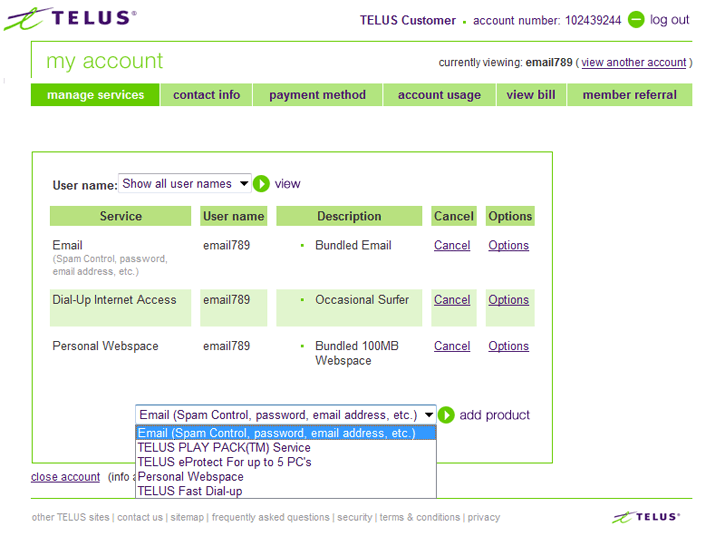Pick Personal Webspace from the dropdown list
This screenshot has width=725, height=546.
click(x=286, y=476)
